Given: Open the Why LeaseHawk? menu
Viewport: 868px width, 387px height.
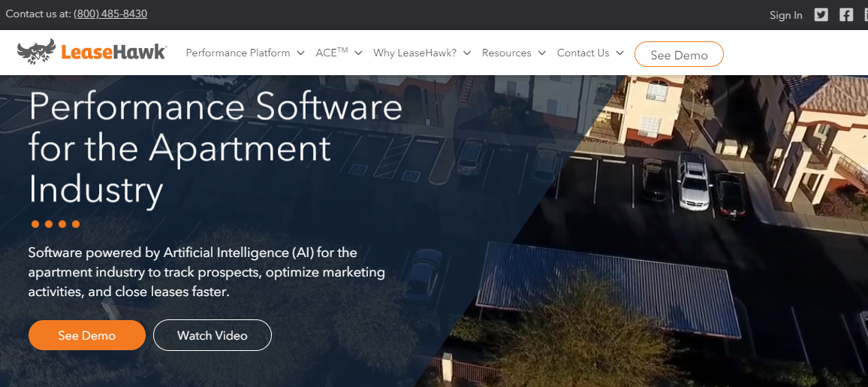Looking at the screenshot, I should point(414,53).
